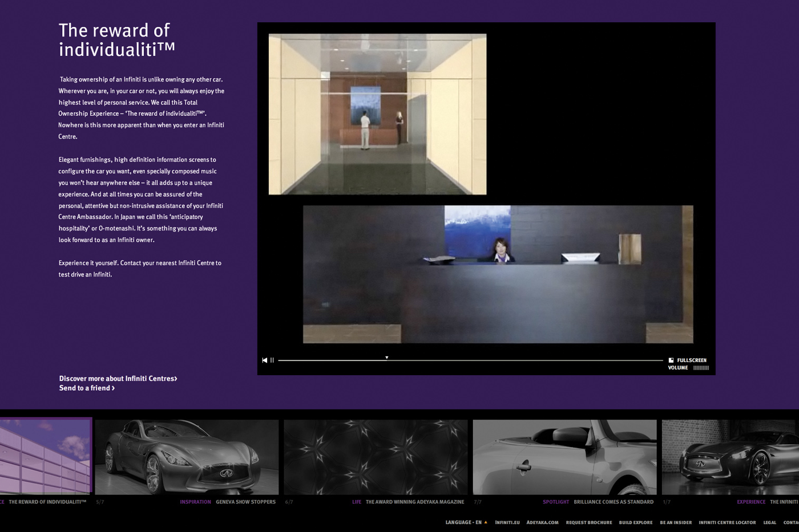The image size is (799, 532).
Task: Click the Spotlight category label
Action: [556, 502]
